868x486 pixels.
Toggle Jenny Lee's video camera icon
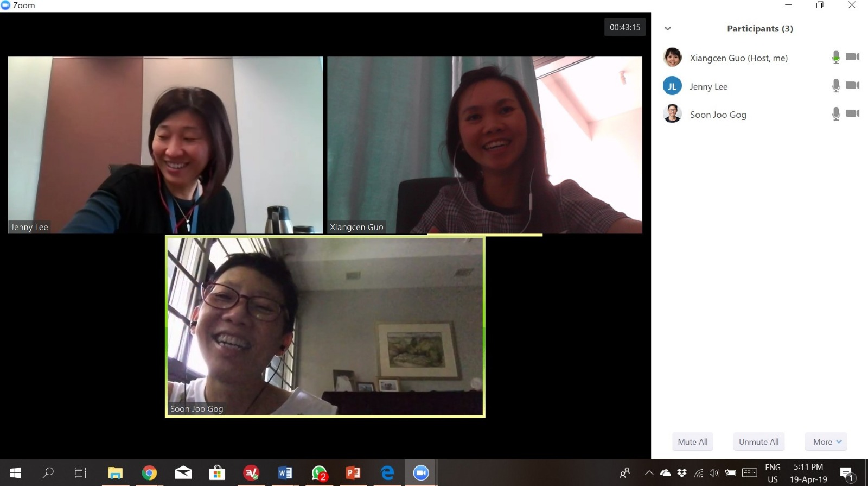click(x=852, y=85)
